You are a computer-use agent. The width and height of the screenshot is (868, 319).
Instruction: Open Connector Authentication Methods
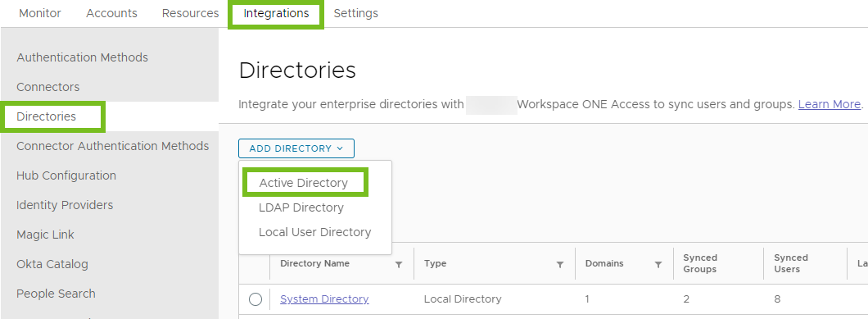tap(112, 146)
